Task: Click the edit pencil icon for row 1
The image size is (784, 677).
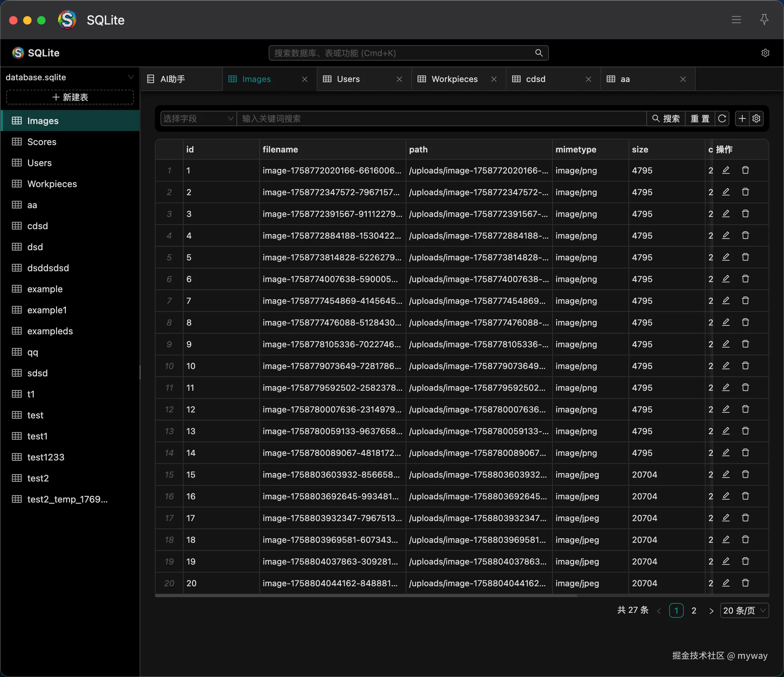Action: [725, 170]
